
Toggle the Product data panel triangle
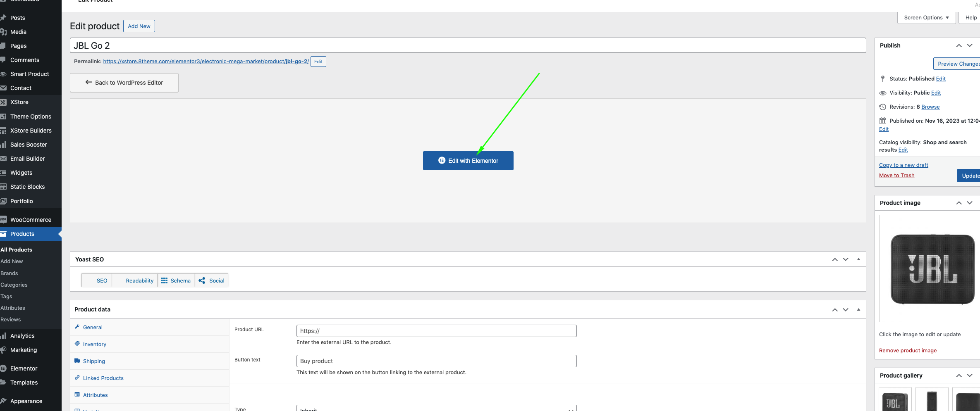[858, 309]
